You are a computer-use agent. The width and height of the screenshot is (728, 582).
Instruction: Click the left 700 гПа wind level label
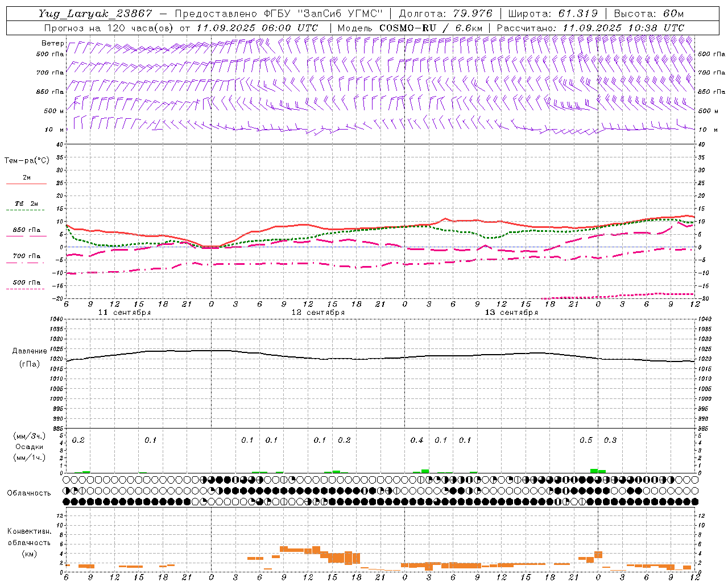(x=50, y=73)
